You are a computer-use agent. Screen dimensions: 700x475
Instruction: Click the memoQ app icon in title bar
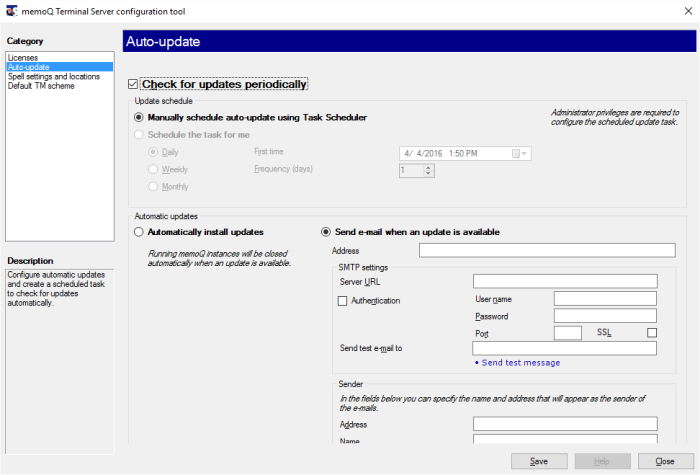coord(11,10)
